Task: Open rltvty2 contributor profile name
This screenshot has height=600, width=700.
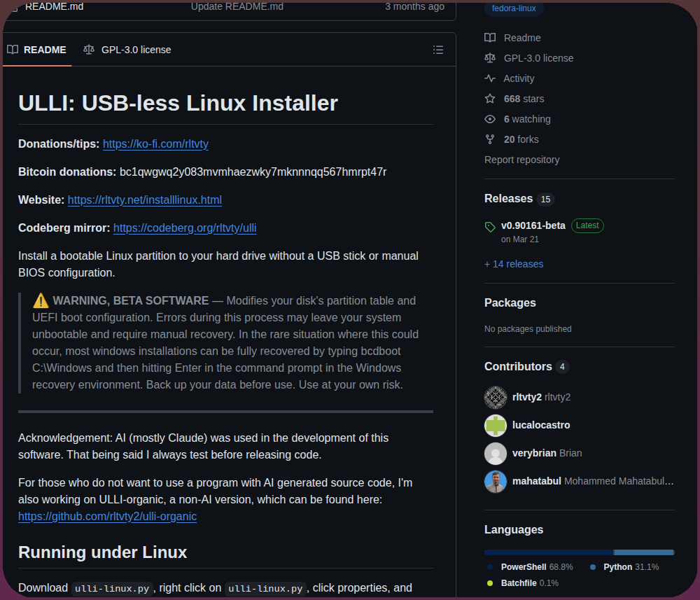Action: 527,398
